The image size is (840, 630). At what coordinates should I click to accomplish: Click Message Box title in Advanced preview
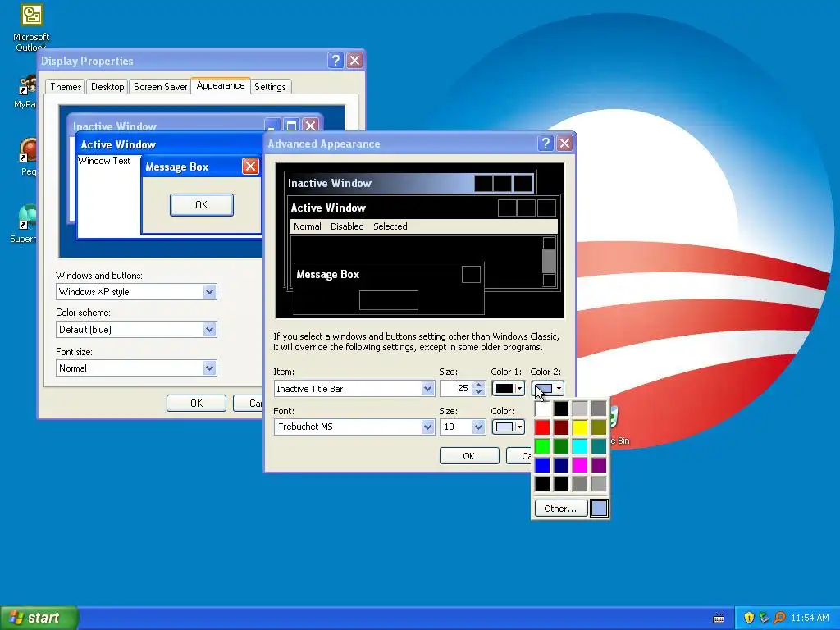[327, 274]
